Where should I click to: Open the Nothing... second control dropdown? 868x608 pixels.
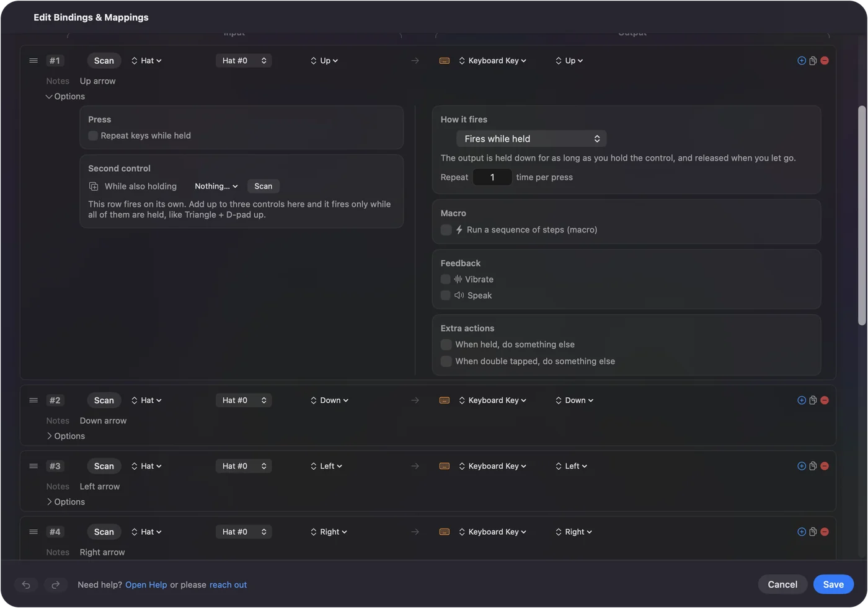coord(216,187)
